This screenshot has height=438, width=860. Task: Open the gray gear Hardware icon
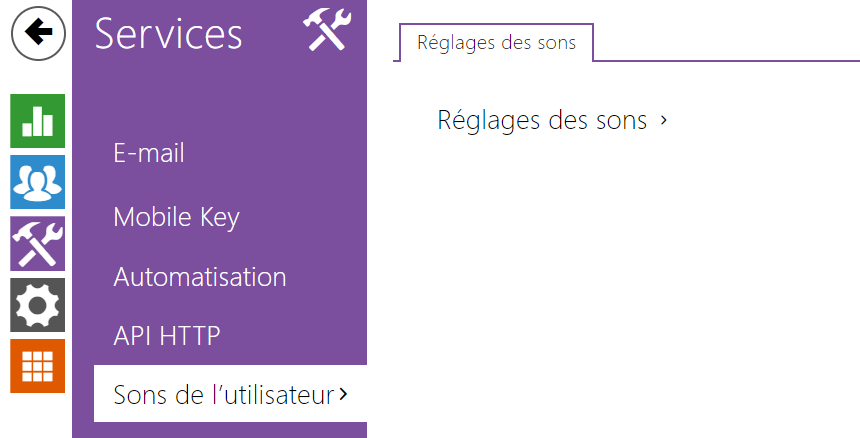point(37,305)
